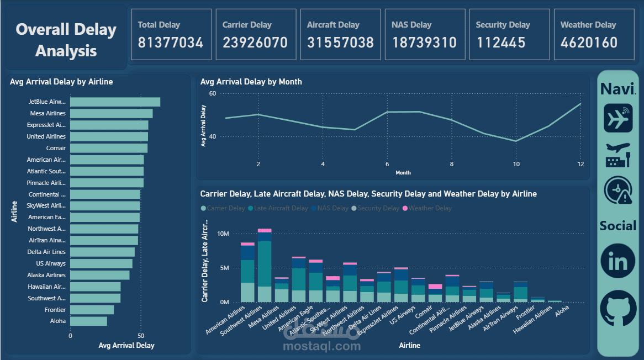Viewport: 644px width, 360px height.
Task: Click the Security Delay card
Action: pyautogui.click(x=510, y=34)
